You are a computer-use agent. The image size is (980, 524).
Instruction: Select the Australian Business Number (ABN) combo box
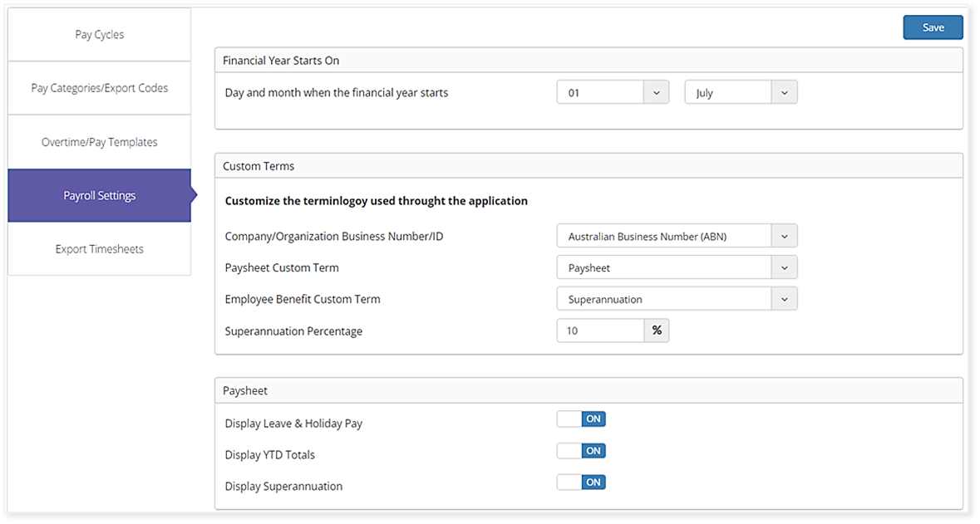click(664, 237)
